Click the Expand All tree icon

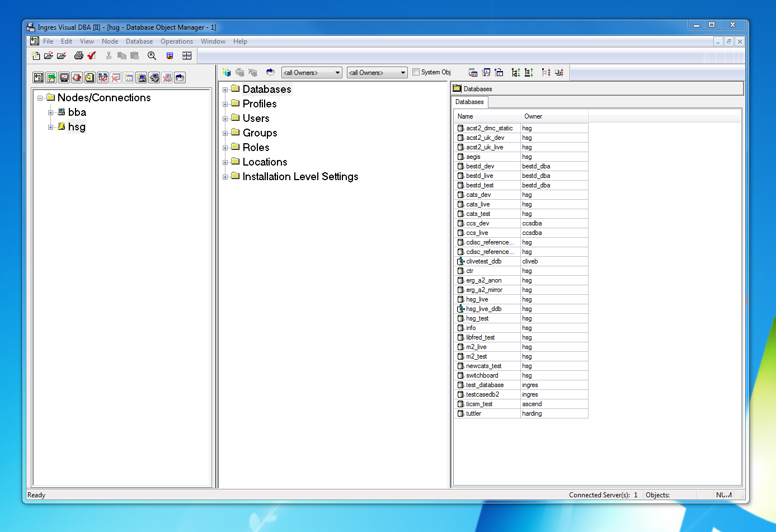(529, 72)
